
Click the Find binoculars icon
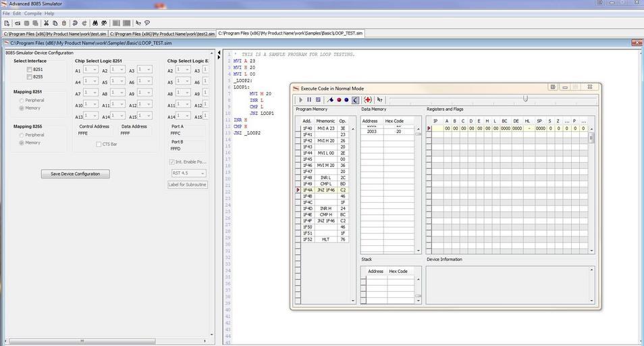(95, 23)
